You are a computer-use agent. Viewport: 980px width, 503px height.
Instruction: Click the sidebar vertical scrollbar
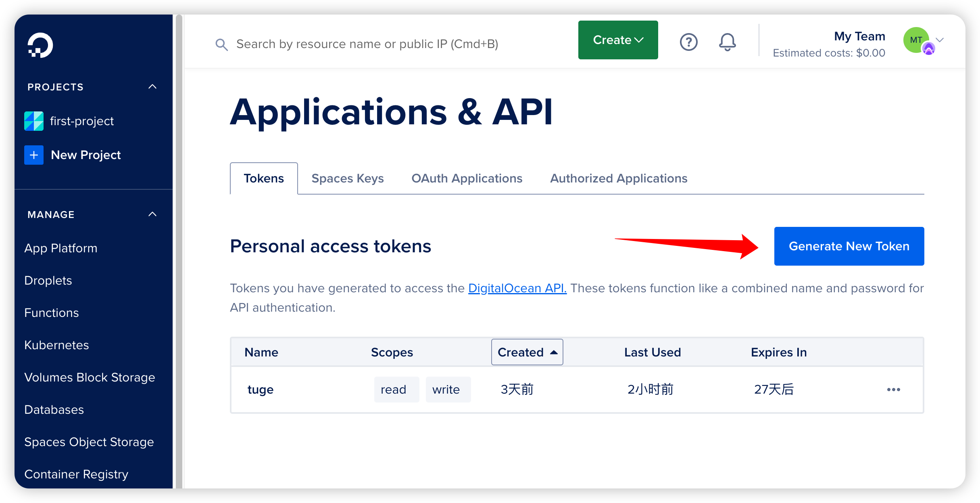[179, 251]
